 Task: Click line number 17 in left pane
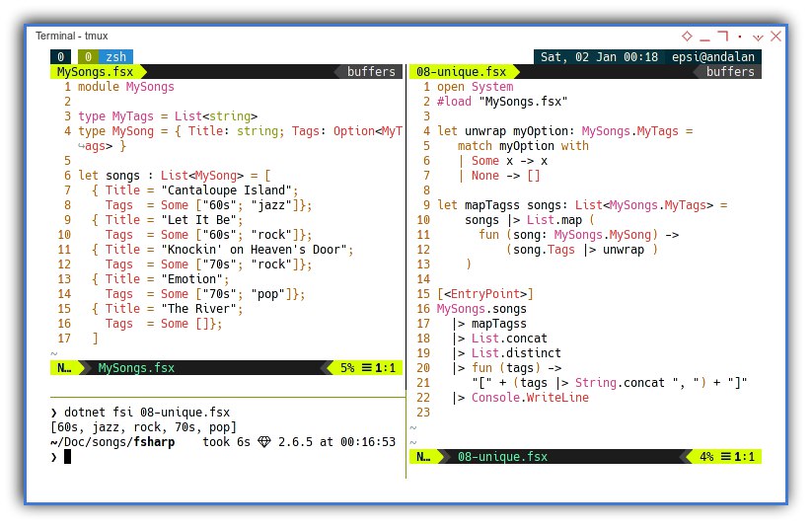(64, 339)
